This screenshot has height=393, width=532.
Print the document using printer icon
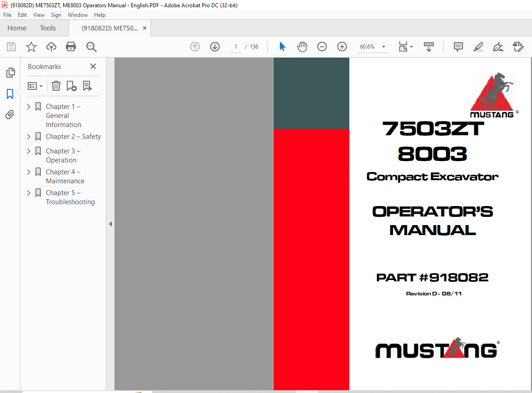[x=71, y=47]
